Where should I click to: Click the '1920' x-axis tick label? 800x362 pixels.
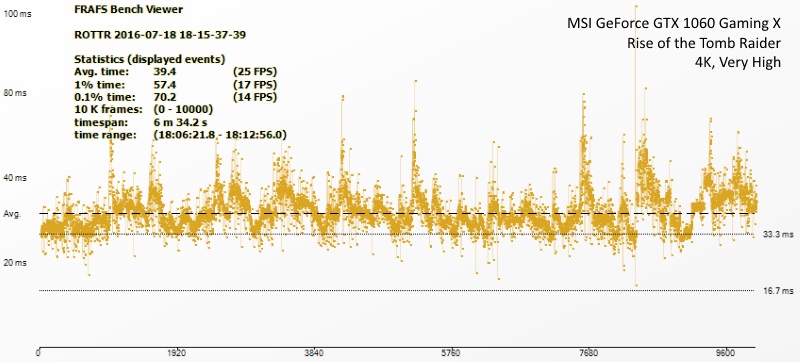pyautogui.click(x=176, y=353)
